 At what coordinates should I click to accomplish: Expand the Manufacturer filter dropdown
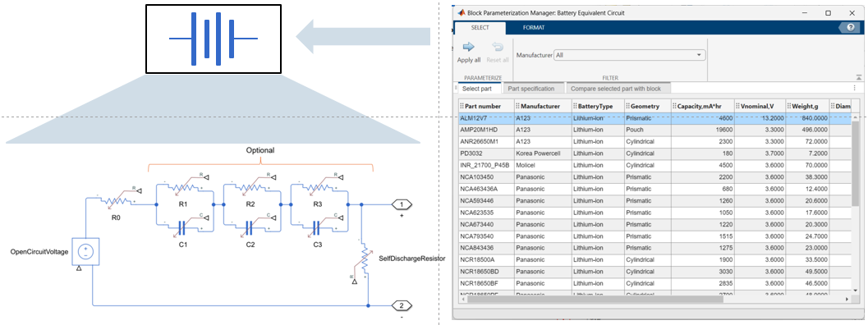pos(631,55)
